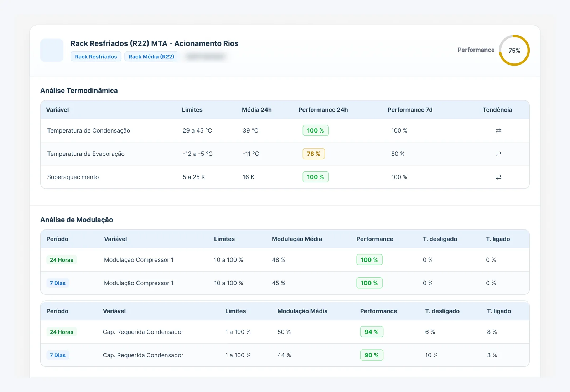Click the Performance 7d column header

[410, 110]
